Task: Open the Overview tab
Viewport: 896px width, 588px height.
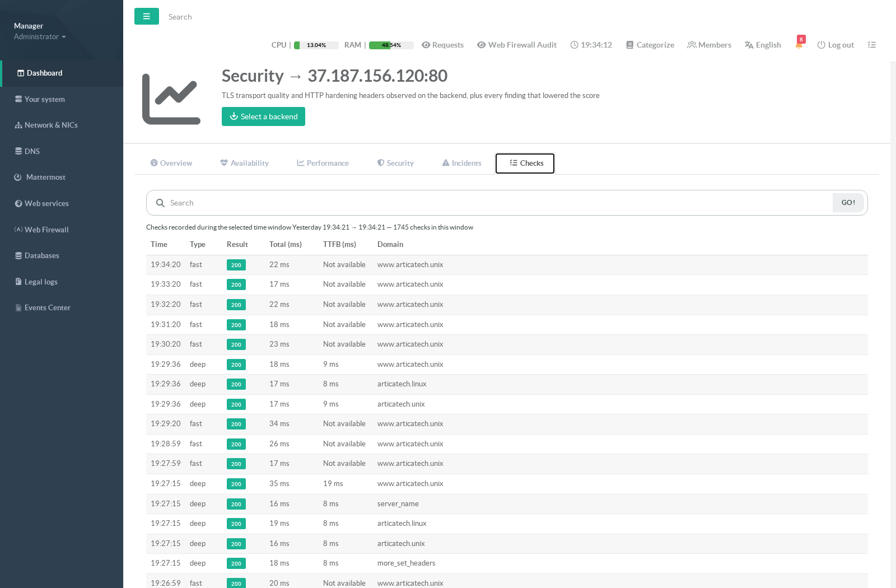Action: pyautogui.click(x=171, y=163)
